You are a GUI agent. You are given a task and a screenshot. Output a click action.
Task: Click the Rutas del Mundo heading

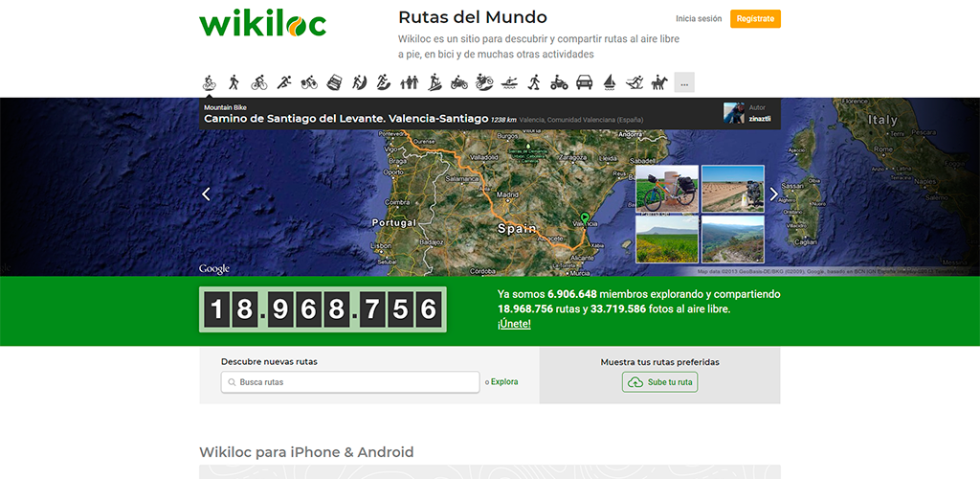(473, 17)
